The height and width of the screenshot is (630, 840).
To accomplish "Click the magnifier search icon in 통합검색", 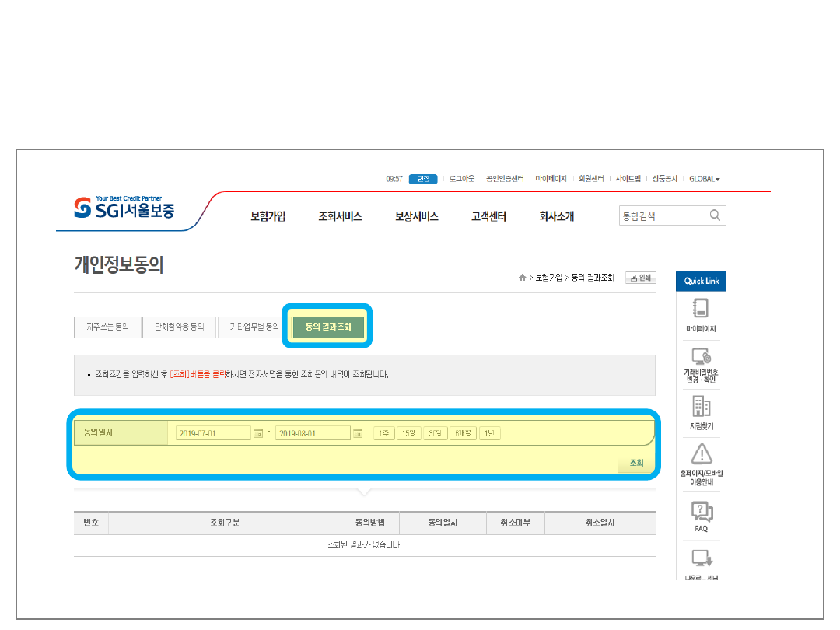I will point(715,215).
